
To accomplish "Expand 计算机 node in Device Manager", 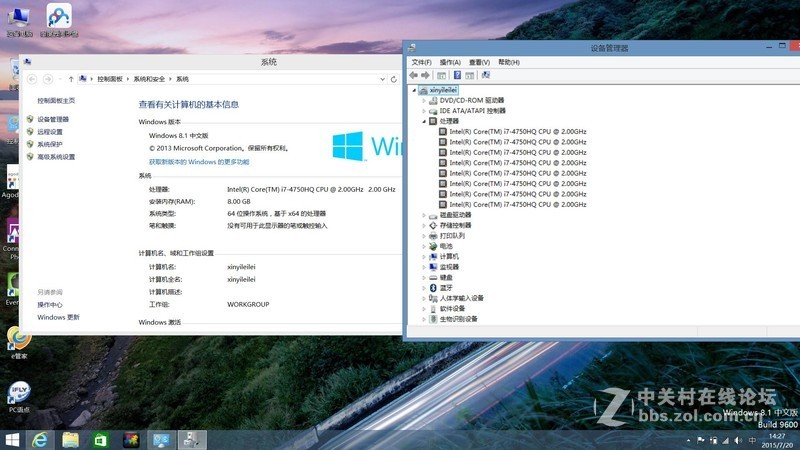I will pos(423,257).
